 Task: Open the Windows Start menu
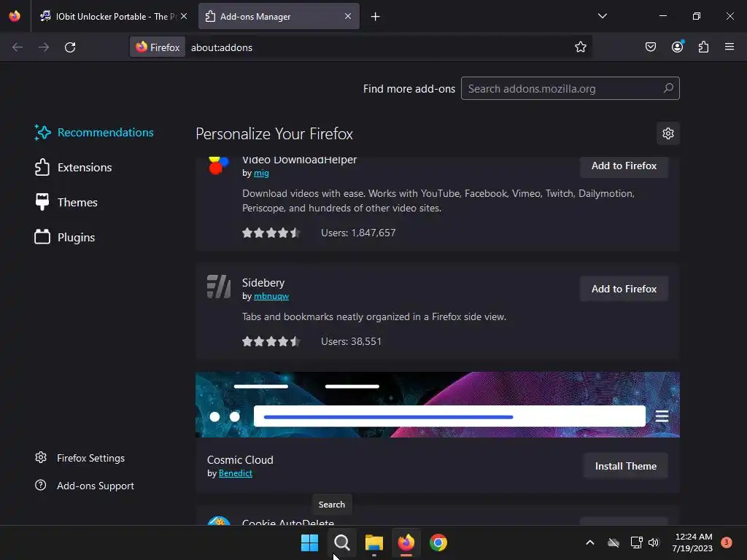pos(309,542)
